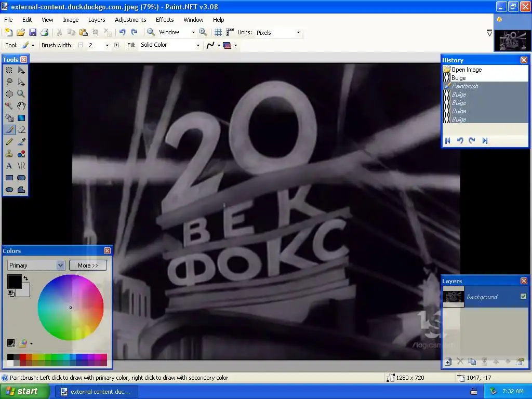Click the primary black color swatch
This screenshot has width=532, height=399.
(x=14, y=282)
